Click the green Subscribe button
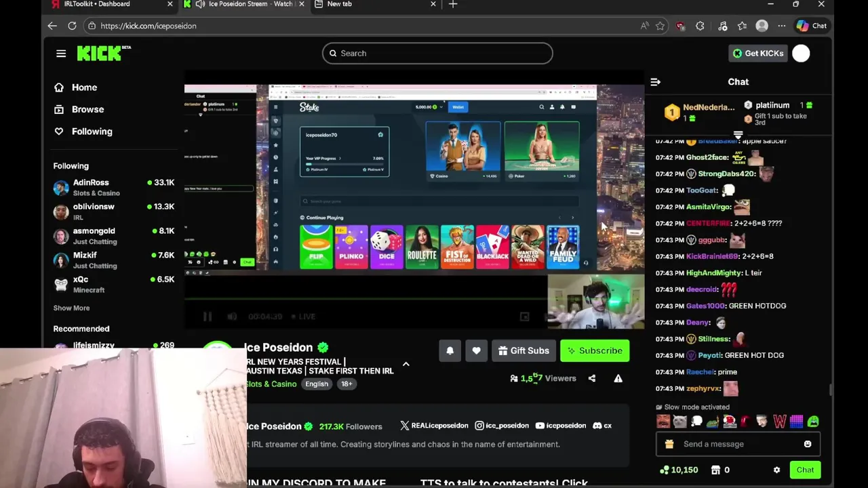Viewport: 868px width, 488px height. point(595,350)
